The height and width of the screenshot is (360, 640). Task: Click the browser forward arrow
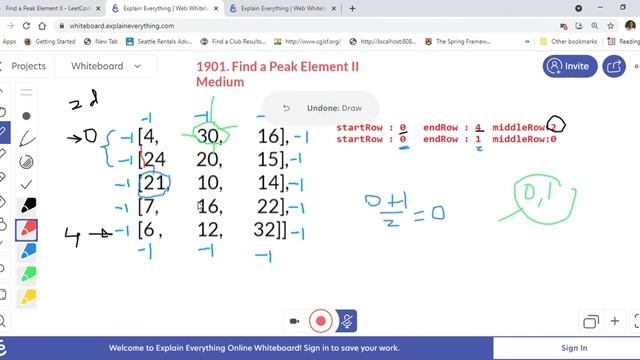[x=10, y=26]
